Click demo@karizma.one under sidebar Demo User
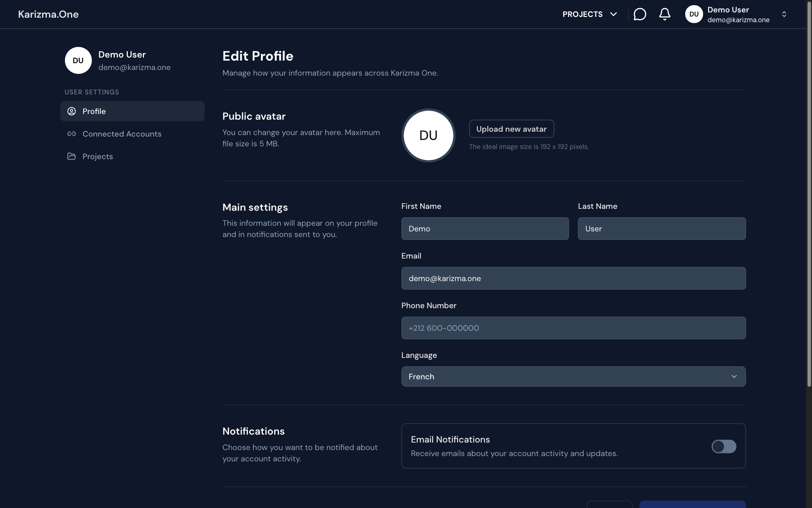Viewport: 812px width, 508px height. pyautogui.click(x=135, y=67)
